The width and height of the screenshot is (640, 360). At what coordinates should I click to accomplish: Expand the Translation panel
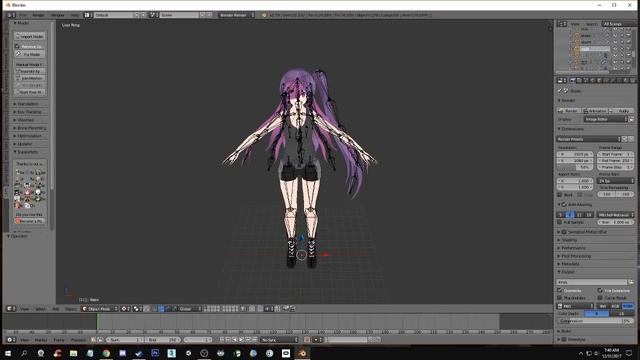click(27, 104)
